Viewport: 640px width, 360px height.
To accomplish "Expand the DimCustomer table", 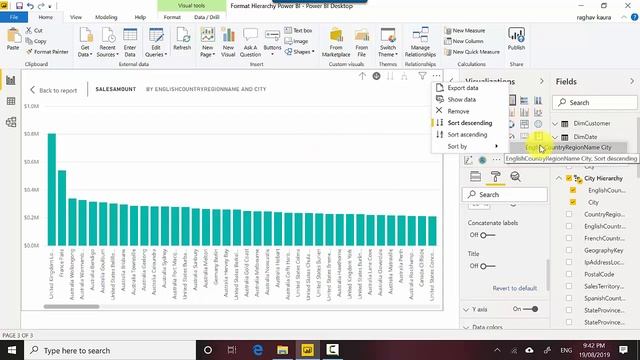I will (555, 123).
